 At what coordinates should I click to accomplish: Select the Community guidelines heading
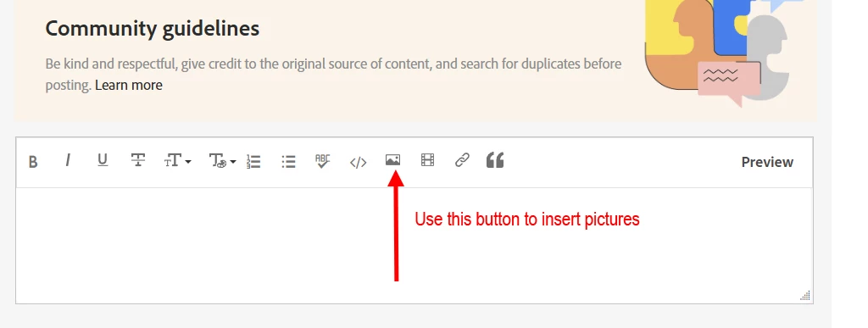pos(153,28)
